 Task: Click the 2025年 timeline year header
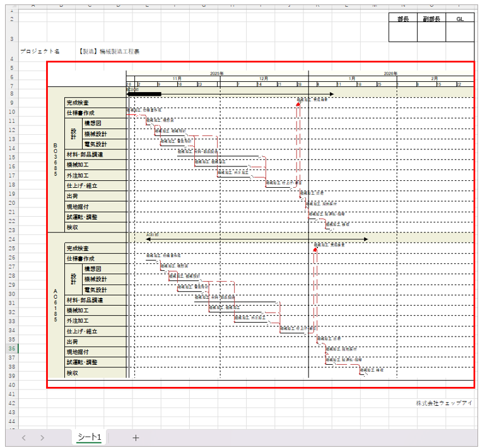217,74
